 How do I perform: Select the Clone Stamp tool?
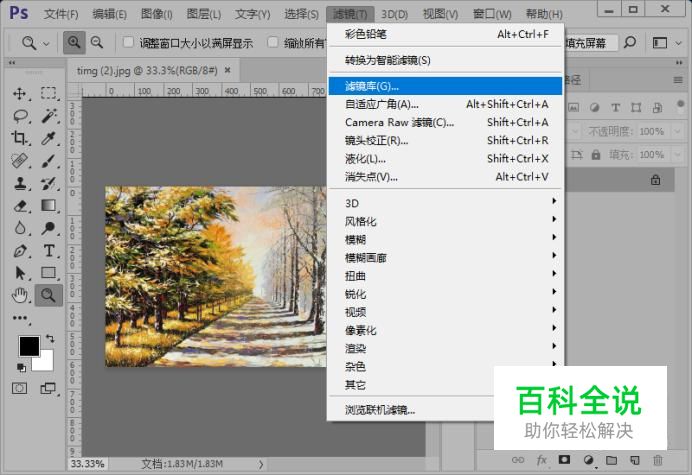pos(20,183)
